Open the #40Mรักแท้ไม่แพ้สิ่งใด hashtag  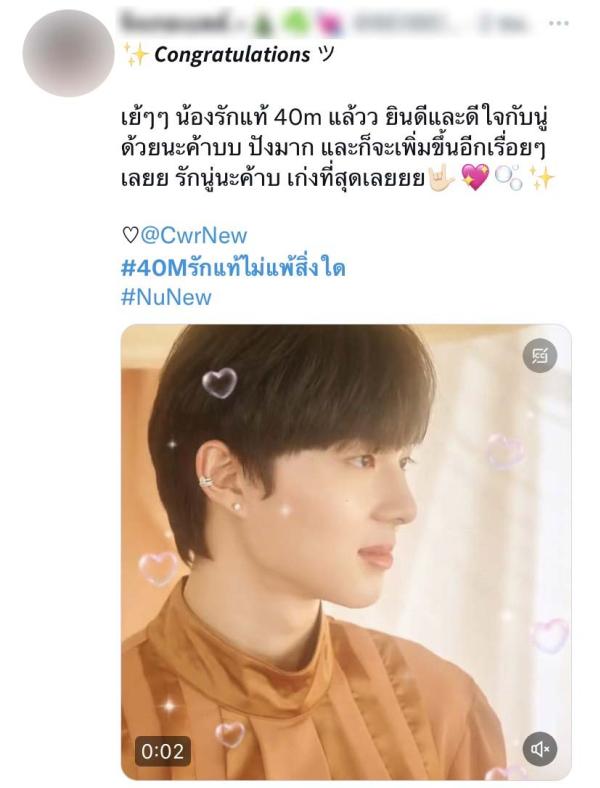233,267
